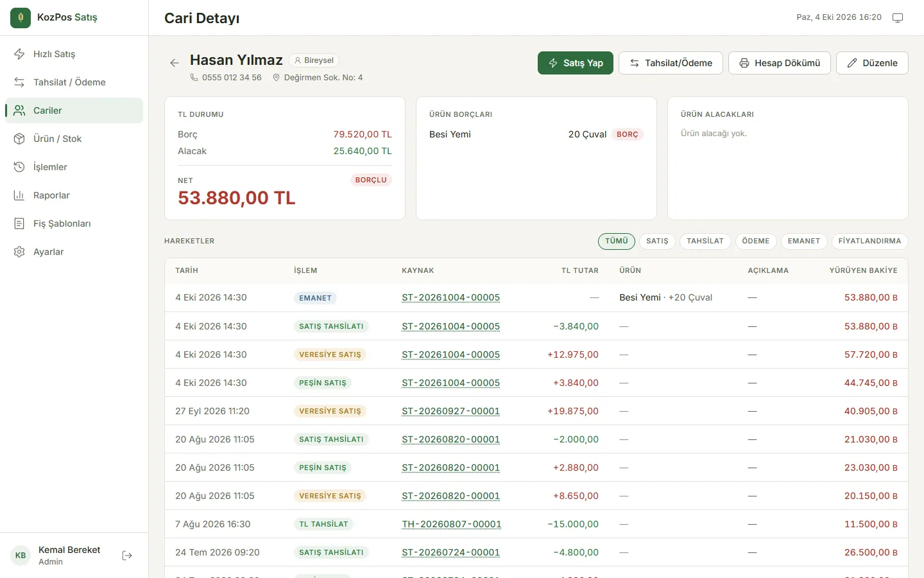The height and width of the screenshot is (578, 924).
Task: Open TH-20260807-00001 collection link
Action: click(x=451, y=524)
